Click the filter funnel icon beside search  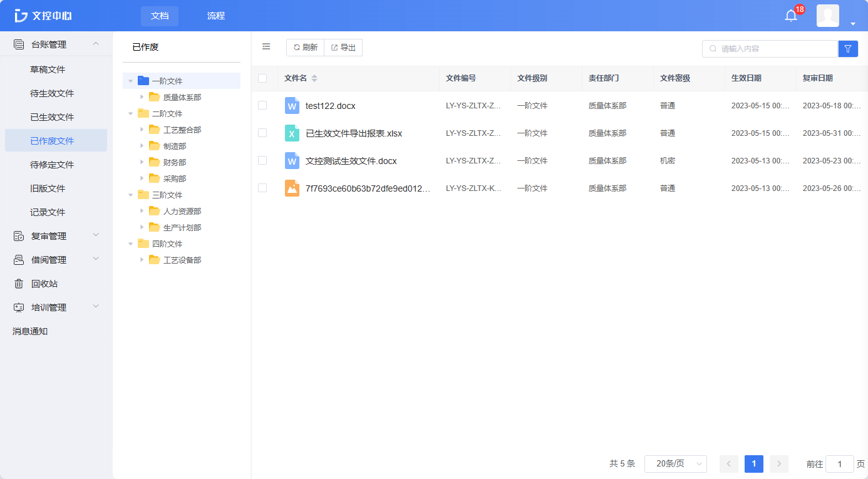tap(848, 48)
